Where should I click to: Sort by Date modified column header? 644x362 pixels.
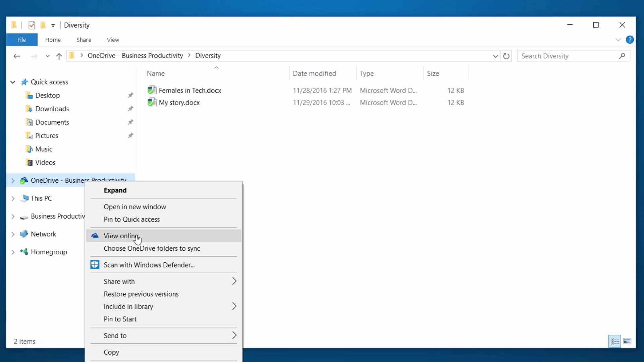point(323,73)
